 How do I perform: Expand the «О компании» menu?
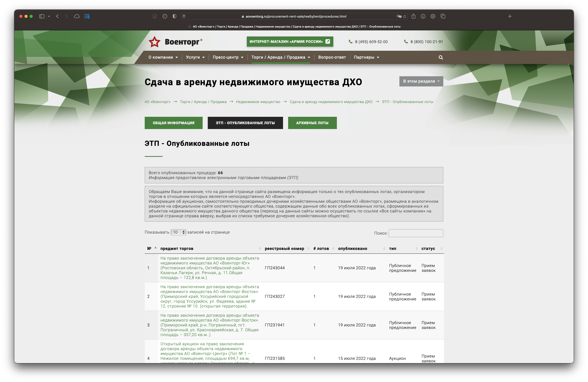[163, 57]
